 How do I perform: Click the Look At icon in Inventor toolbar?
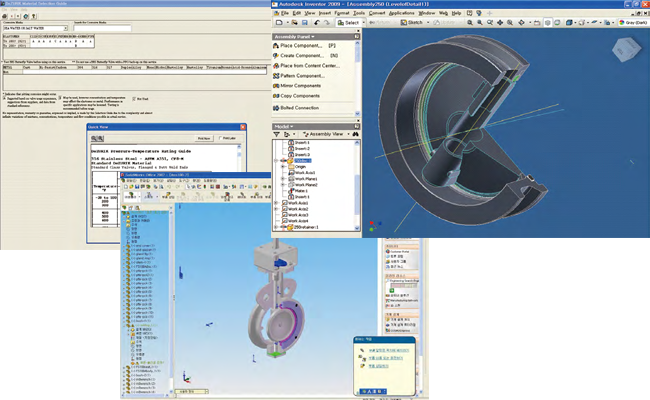(537, 22)
